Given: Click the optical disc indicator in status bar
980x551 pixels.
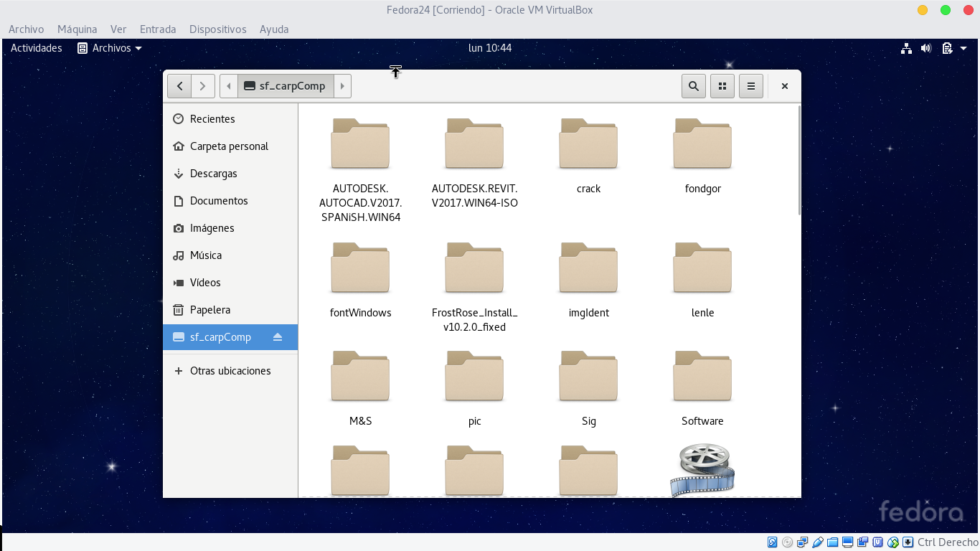Looking at the screenshot, I should coord(788,542).
